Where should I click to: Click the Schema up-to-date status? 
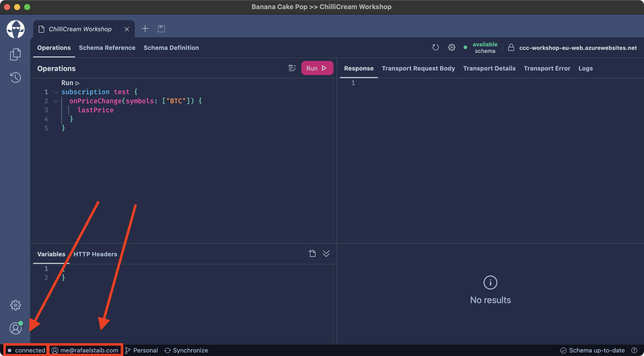point(593,350)
